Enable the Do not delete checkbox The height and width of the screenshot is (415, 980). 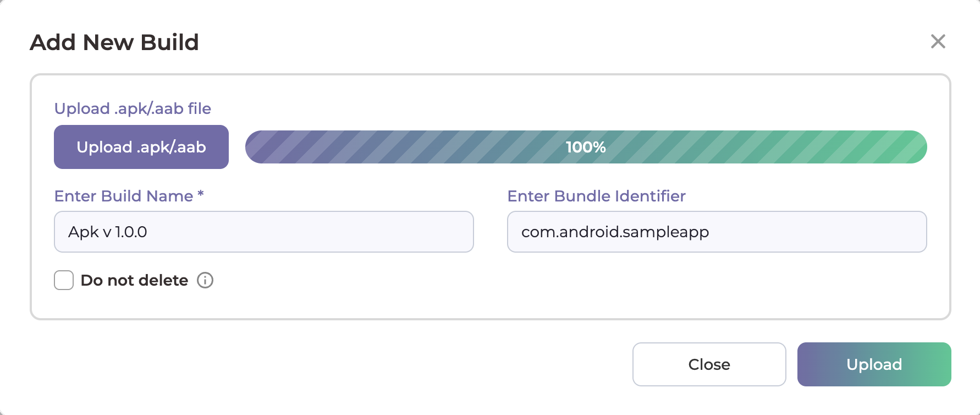point(64,280)
